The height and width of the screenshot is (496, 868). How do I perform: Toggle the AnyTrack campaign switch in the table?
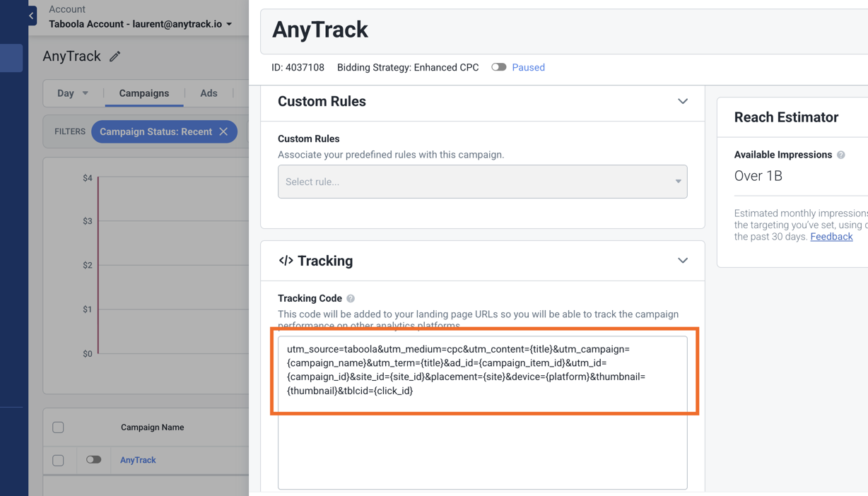coord(93,460)
